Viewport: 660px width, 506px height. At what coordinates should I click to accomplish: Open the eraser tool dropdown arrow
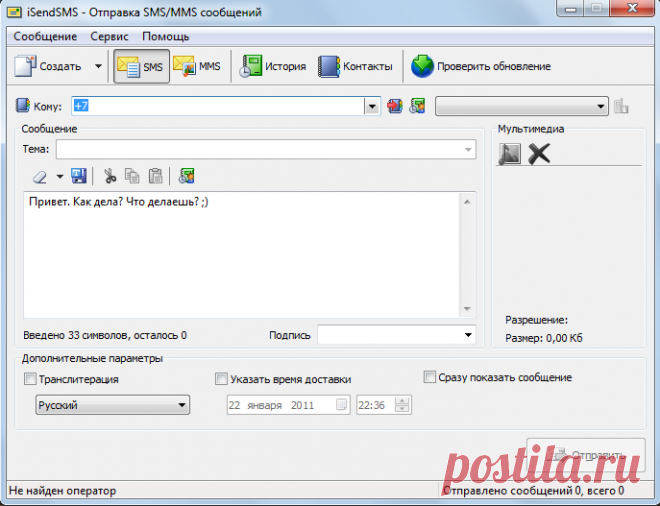[x=60, y=176]
